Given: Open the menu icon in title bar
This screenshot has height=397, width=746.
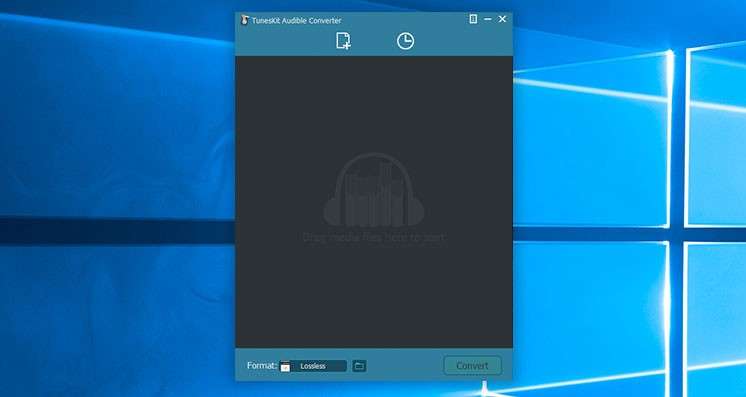Looking at the screenshot, I should 473,19.
